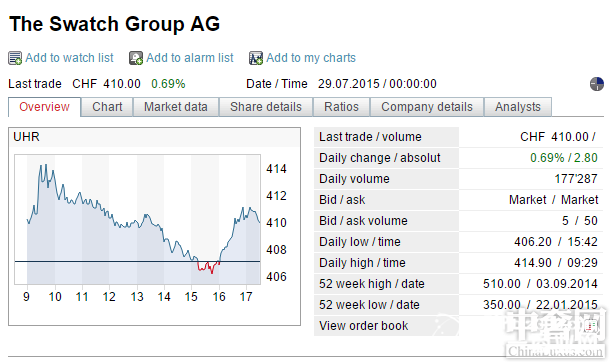Screen dimensions: 610x362
Task: Click The Swatch Group AG heading
Action: point(114,24)
